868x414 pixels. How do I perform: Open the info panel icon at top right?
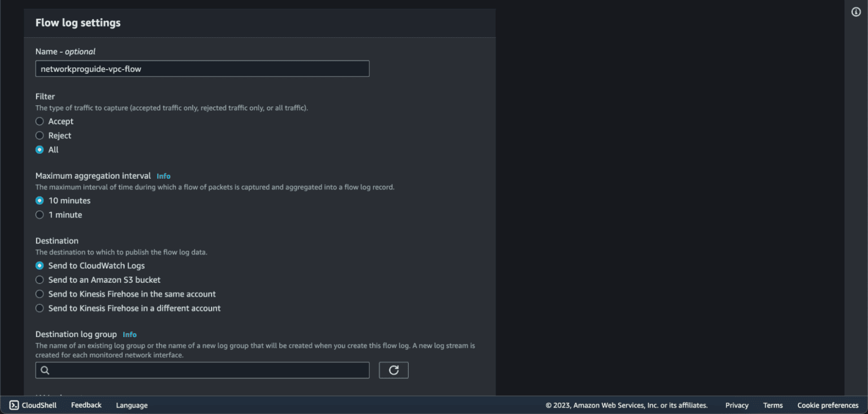856,12
